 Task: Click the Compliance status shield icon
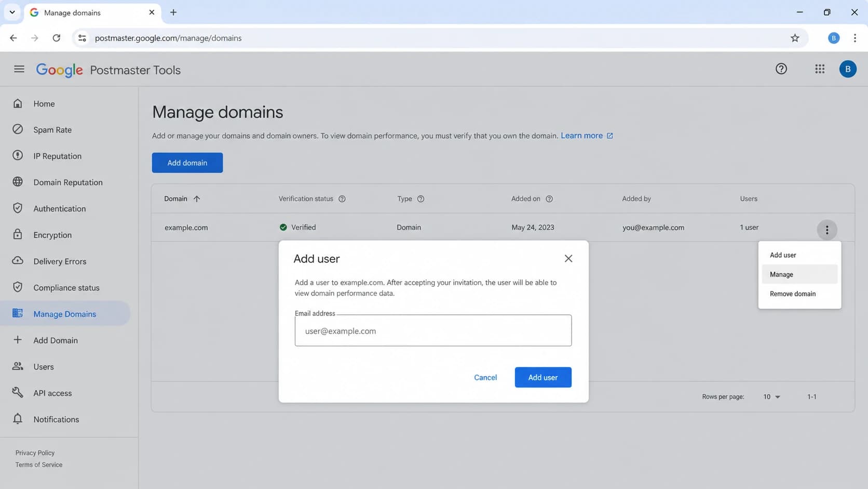pyautogui.click(x=18, y=287)
